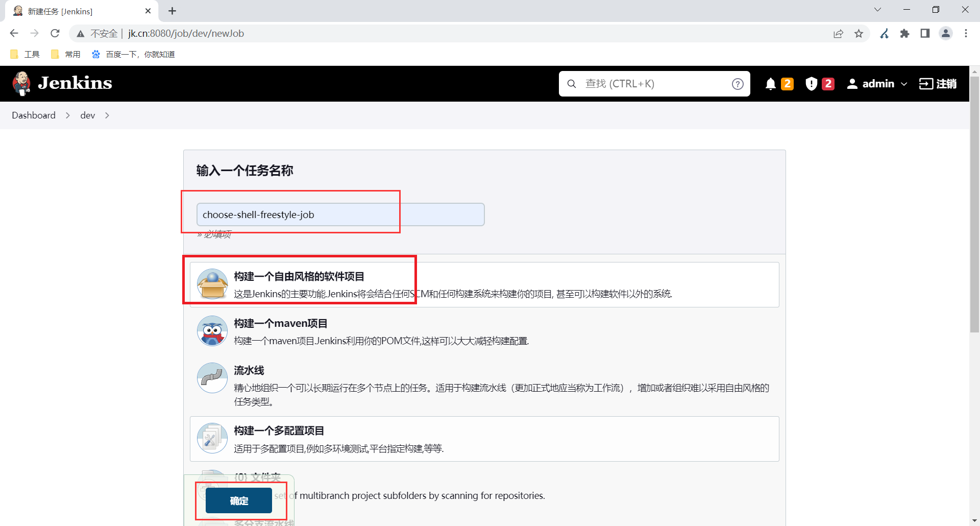The width and height of the screenshot is (980, 526).
Task: Click the scrollbar up arrow
Action: (x=975, y=71)
